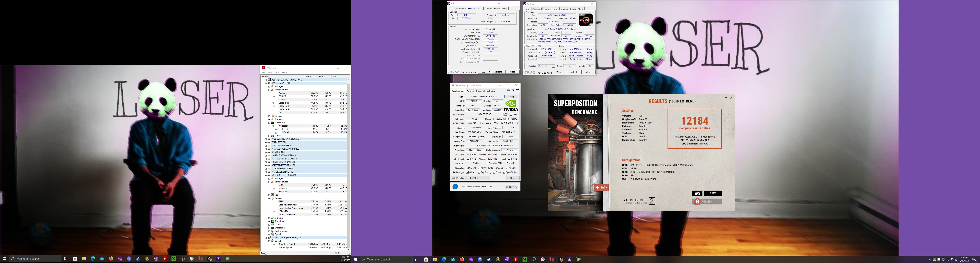The height and width of the screenshot is (263, 980).
Task: Toggle PhysX checkbox in GPU-Z
Action: (494, 173)
